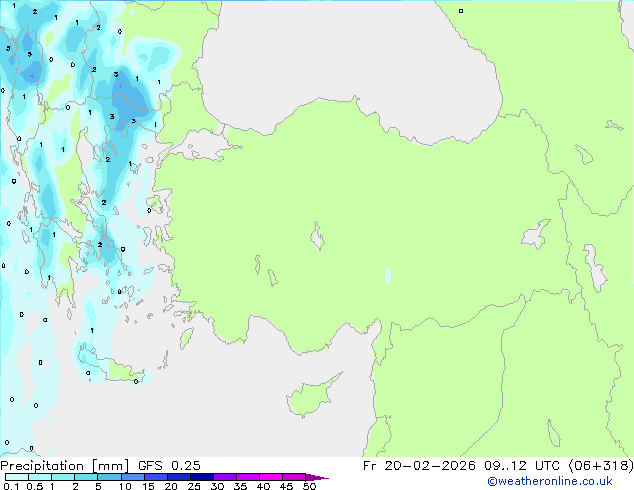Click the '35' legend scale label
The image size is (634, 490).
[240, 486]
